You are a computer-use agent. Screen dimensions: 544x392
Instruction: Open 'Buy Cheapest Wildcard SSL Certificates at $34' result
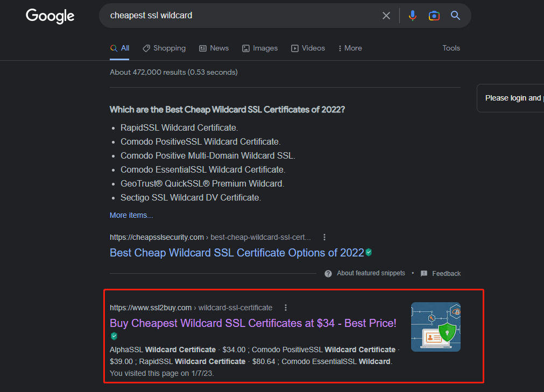pyautogui.click(x=253, y=323)
